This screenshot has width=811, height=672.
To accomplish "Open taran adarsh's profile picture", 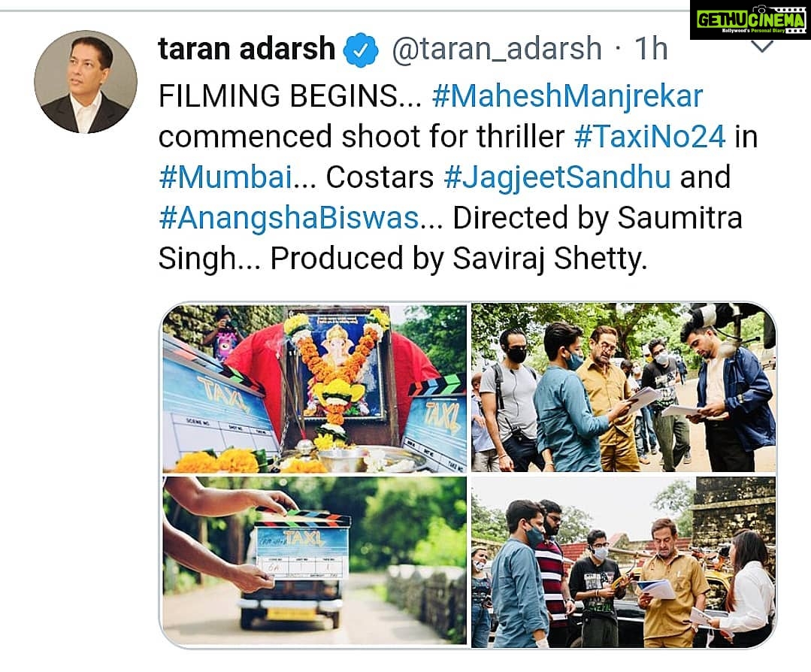I will (86, 82).
